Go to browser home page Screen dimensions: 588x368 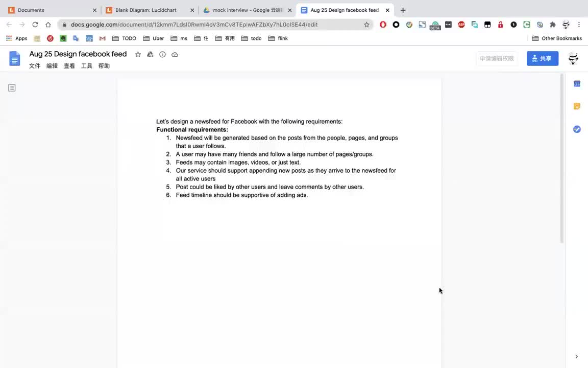48,25
